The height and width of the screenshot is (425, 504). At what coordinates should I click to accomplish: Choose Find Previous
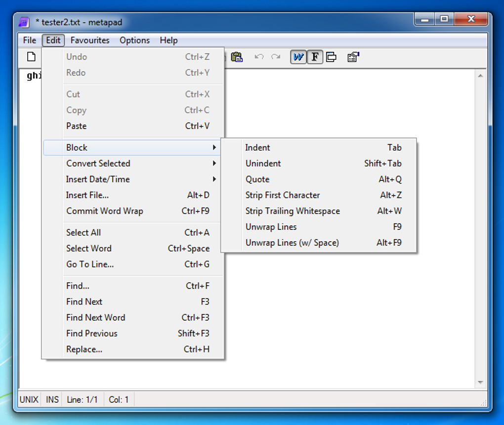pos(133,334)
